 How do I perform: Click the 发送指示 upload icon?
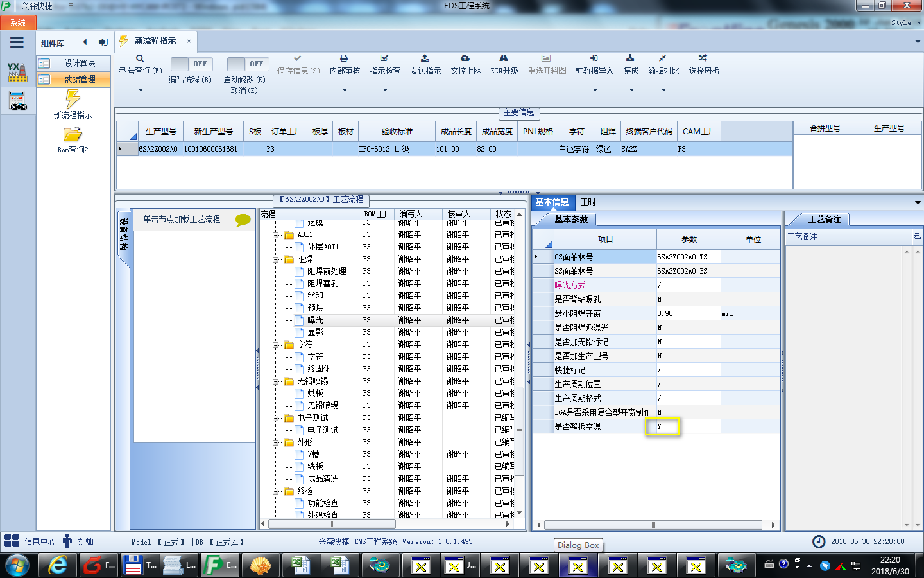point(425,58)
